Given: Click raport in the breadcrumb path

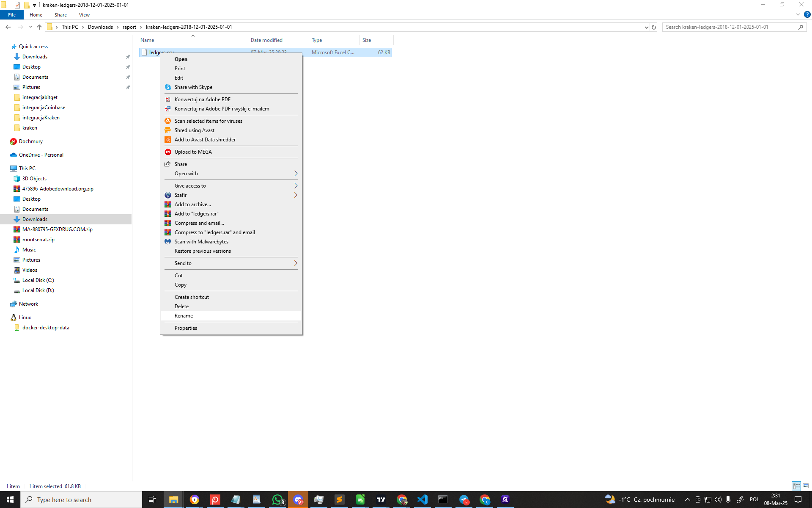Looking at the screenshot, I should 129,27.
